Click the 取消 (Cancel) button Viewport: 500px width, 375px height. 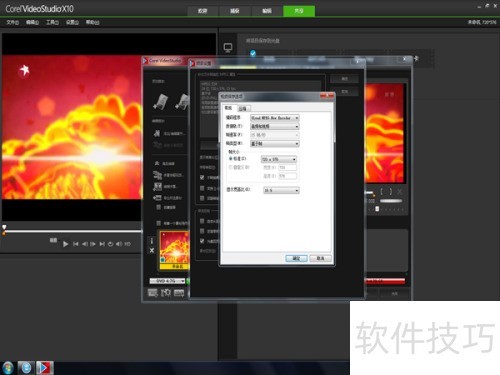tap(320, 258)
